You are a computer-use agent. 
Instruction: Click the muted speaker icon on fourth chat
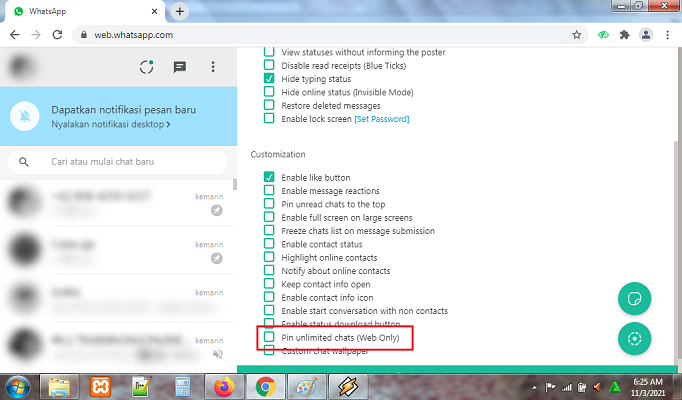coord(217,354)
